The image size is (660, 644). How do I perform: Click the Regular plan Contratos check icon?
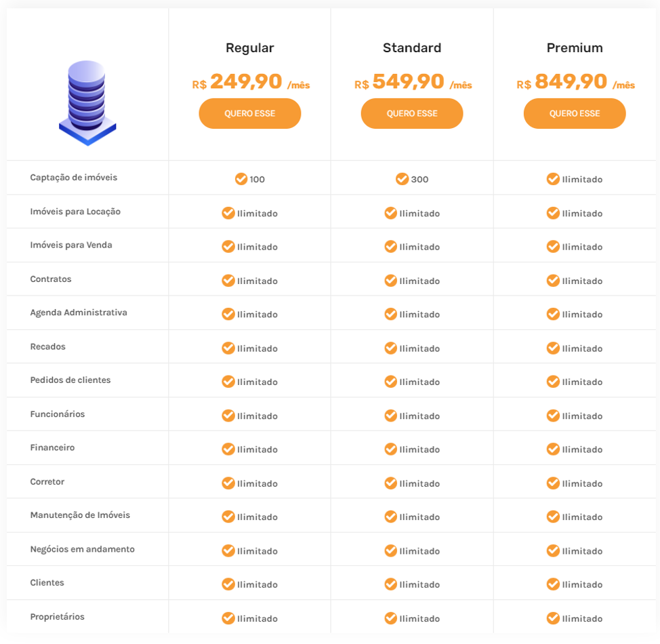[228, 281]
